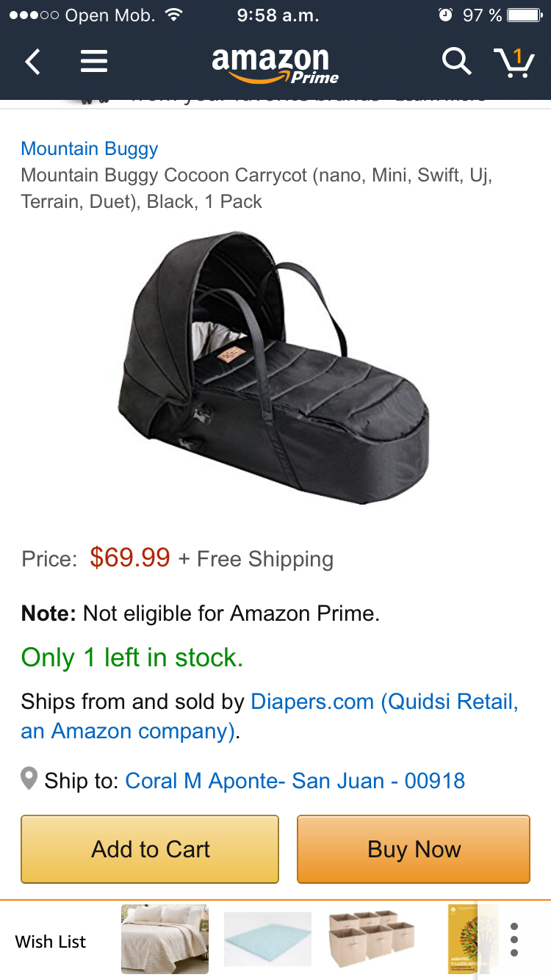Viewport: 551px width, 980px height.
Task: Open the Mountain Buggy brand link
Action: [x=90, y=148]
